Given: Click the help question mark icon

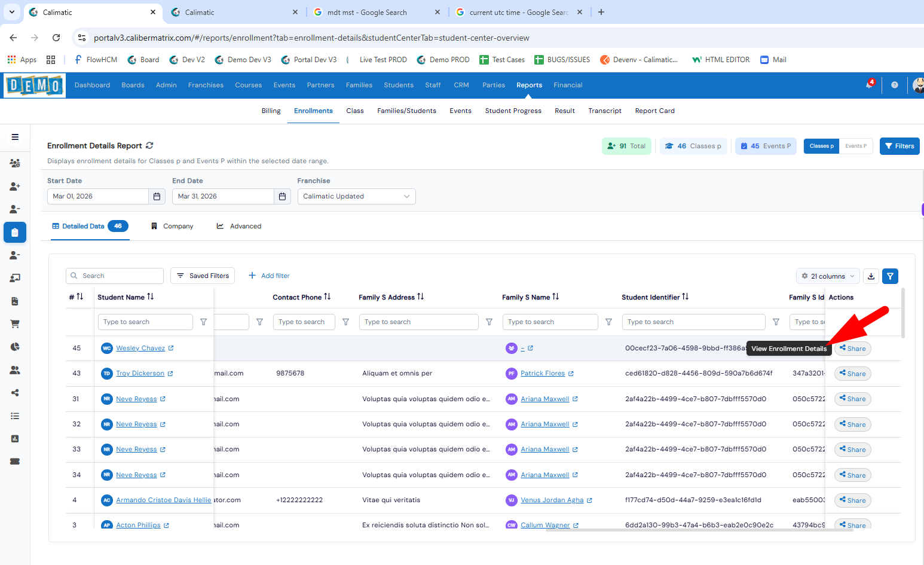Looking at the screenshot, I should click(x=894, y=85).
